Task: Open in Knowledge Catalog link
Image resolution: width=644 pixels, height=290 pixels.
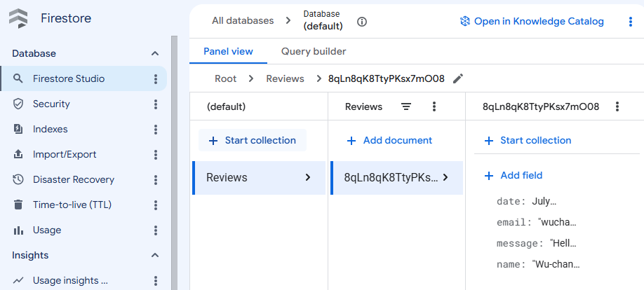Action: pos(532,21)
